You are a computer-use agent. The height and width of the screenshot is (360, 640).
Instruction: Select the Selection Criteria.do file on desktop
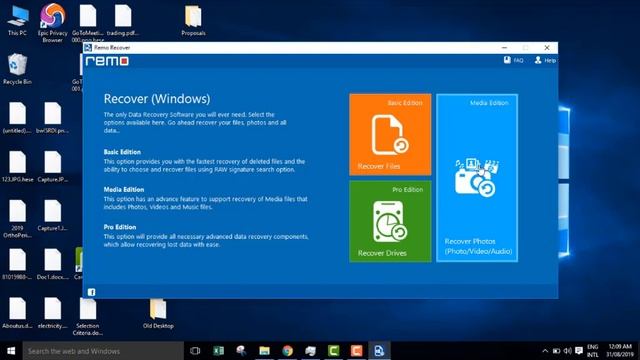pos(88,316)
